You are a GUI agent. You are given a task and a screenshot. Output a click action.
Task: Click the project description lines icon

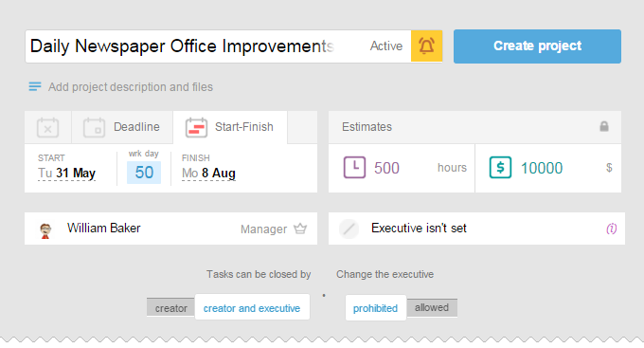[x=35, y=86]
